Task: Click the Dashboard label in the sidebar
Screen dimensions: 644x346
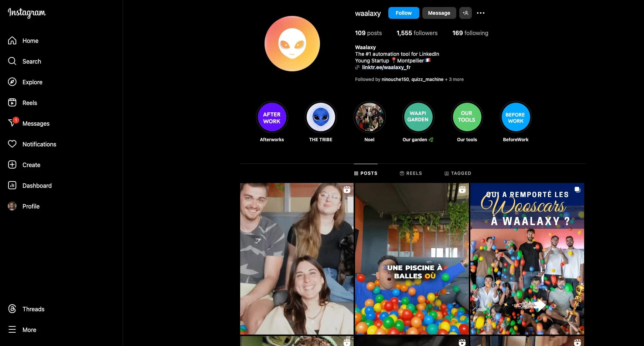Action: coord(37,186)
